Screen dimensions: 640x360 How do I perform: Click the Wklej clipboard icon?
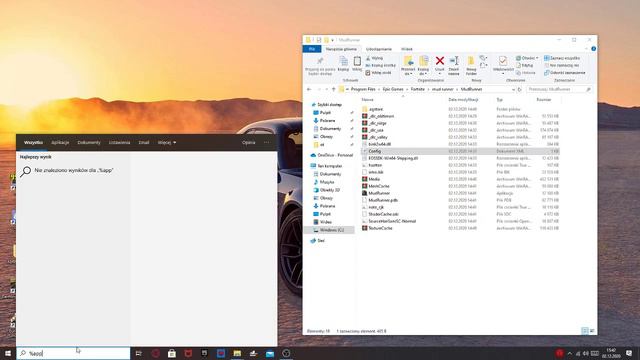tap(357, 61)
